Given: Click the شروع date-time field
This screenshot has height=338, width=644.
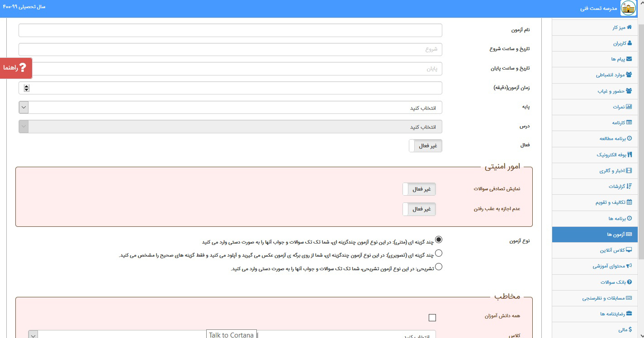Looking at the screenshot, I should 230,49.
